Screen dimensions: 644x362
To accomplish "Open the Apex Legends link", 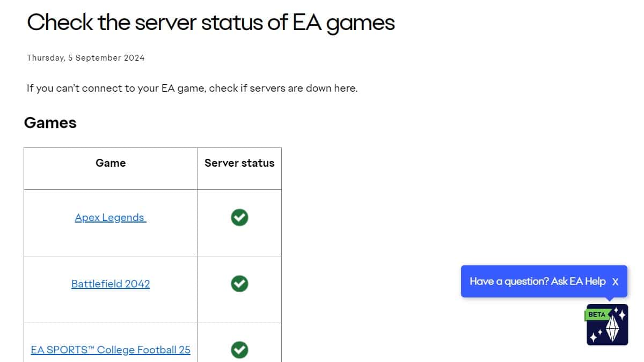I will pyautogui.click(x=111, y=217).
